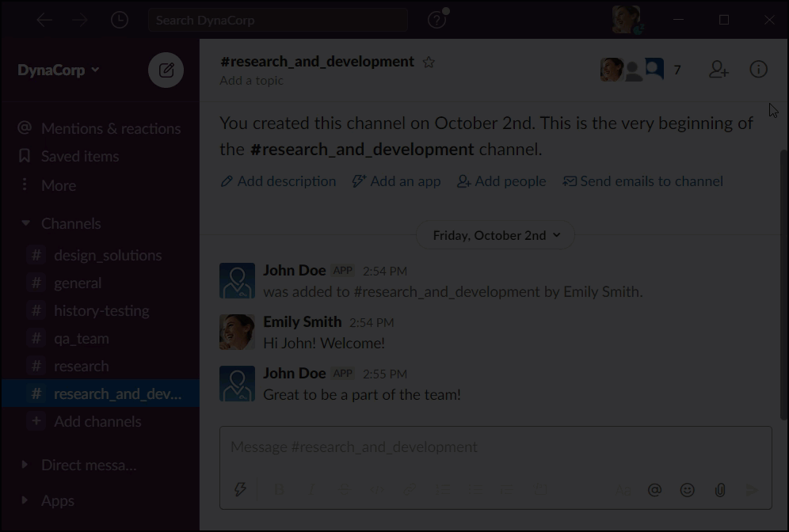Click Send emails to channel link
The width and height of the screenshot is (789, 532).
pyautogui.click(x=642, y=181)
